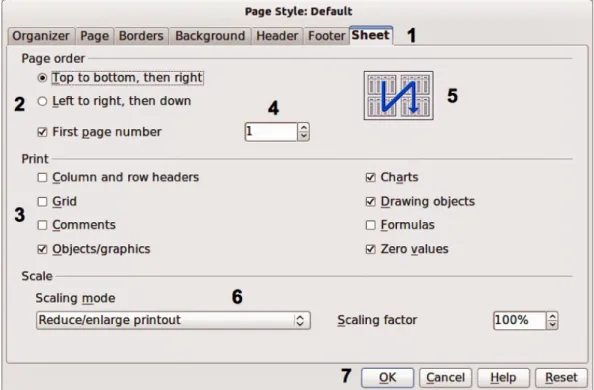The height and width of the screenshot is (390, 594).
Task: Switch to the Footer tab
Action: click(326, 36)
